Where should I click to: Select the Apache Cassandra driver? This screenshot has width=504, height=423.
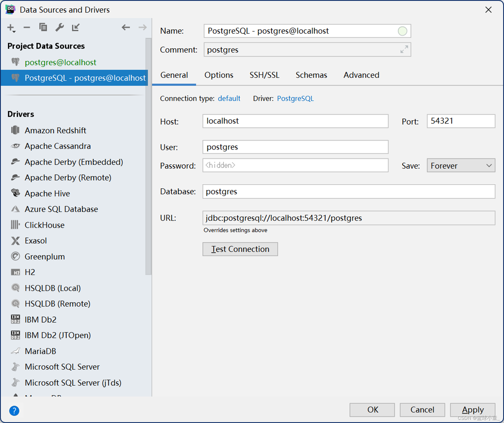coord(58,146)
